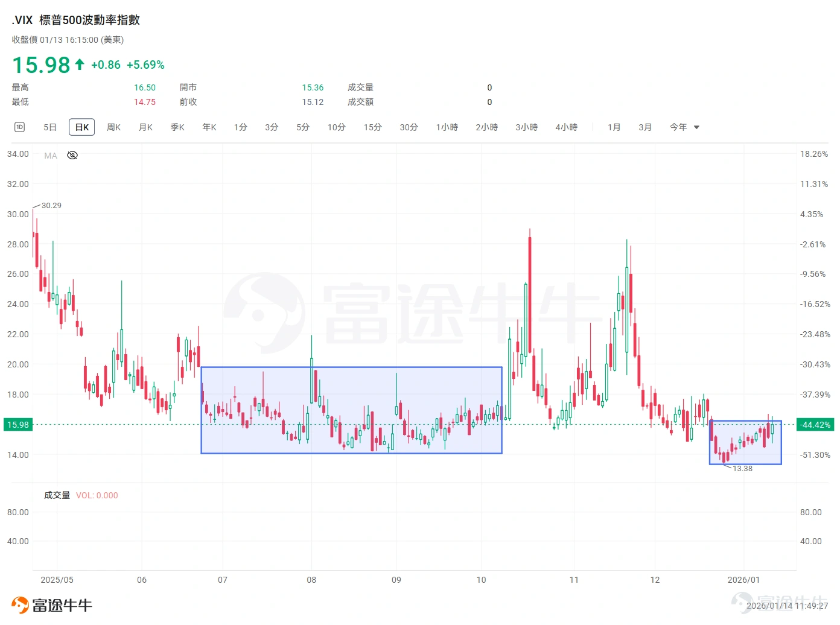Select the 15分 interval
The height and width of the screenshot is (625, 840).
[x=373, y=127]
